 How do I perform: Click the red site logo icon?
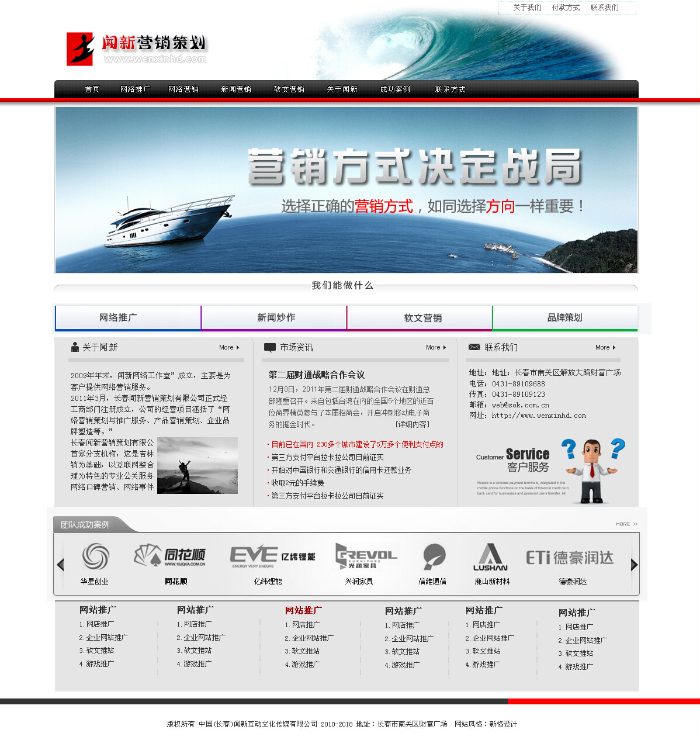tap(80, 49)
